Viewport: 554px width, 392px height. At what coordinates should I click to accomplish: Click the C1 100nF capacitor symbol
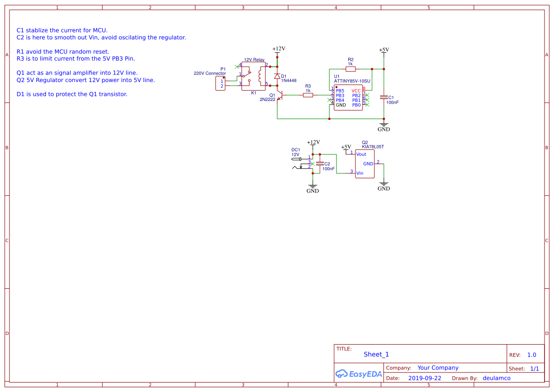click(x=384, y=97)
